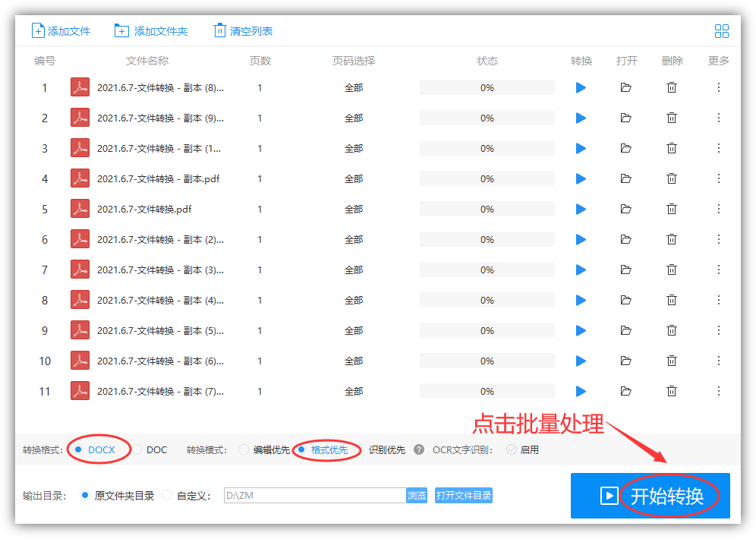Click progress bar of row 11
Viewport: 756px width, 539px height.
(487, 392)
